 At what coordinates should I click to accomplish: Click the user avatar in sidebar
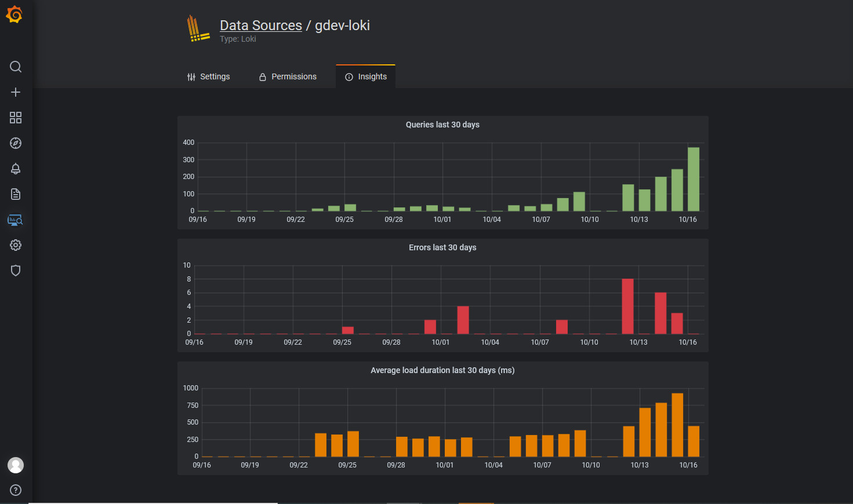(16, 465)
